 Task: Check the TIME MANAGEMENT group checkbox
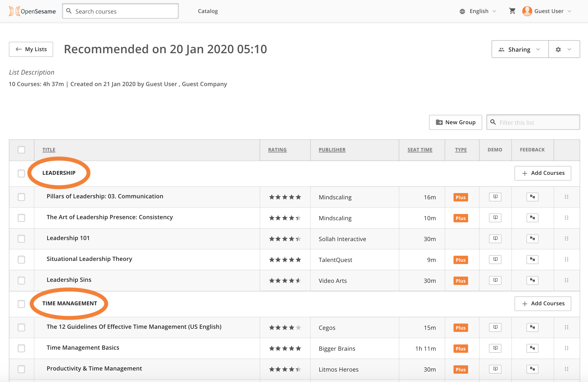pyautogui.click(x=21, y=304)
